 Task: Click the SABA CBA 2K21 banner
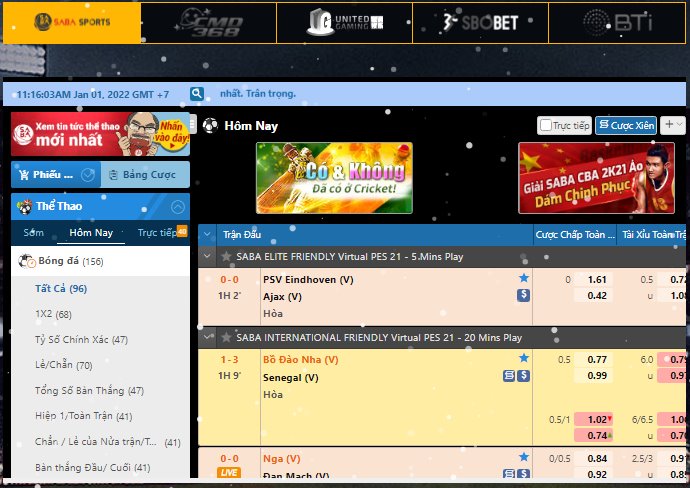pos(596,177)
